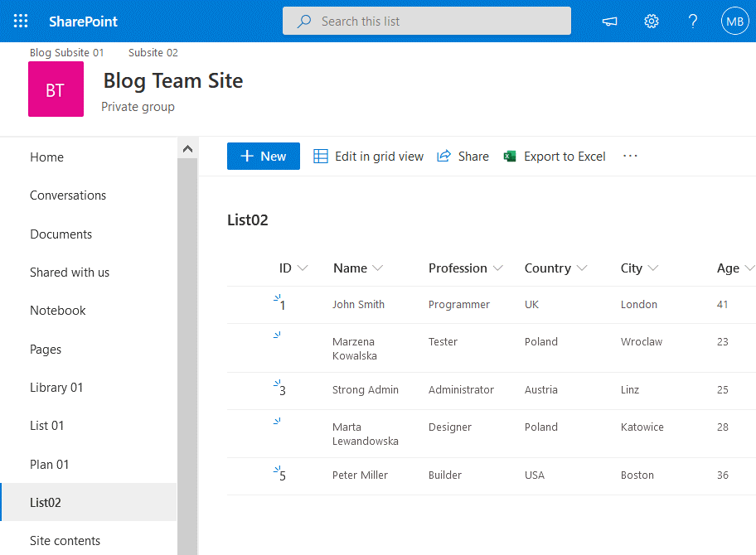Viewport: 756px width, 555px height.
Task: Open the Settings gear icon
Action: (x=652, y=21)
